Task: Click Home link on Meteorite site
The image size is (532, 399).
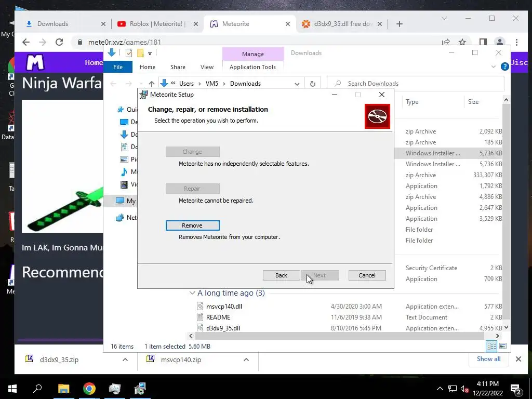Action: point(94,62)
